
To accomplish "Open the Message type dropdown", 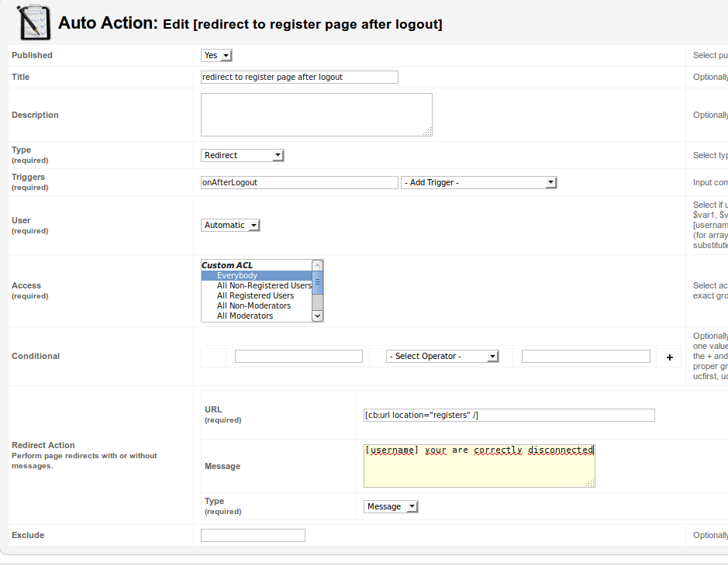I will coord(391,506).
